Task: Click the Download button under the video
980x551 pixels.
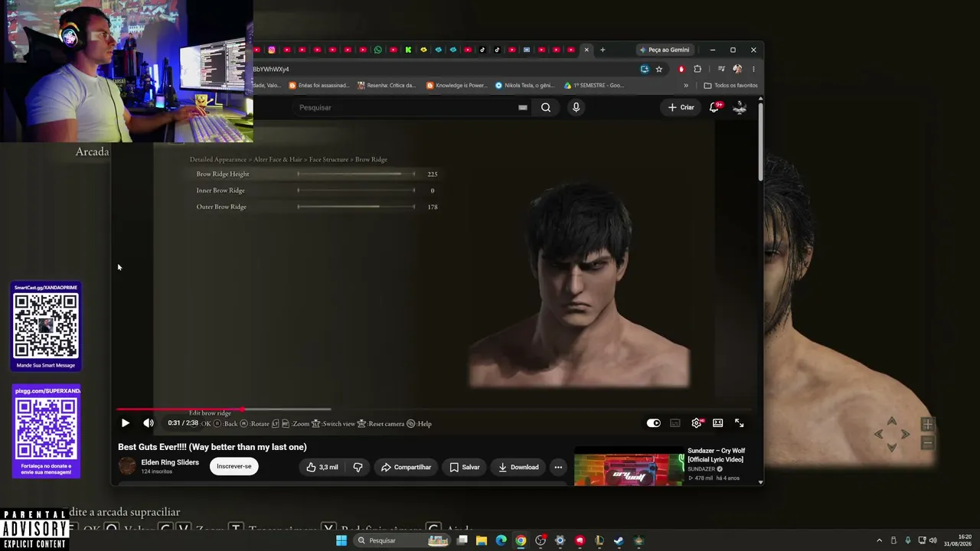Action: (518, 467)
